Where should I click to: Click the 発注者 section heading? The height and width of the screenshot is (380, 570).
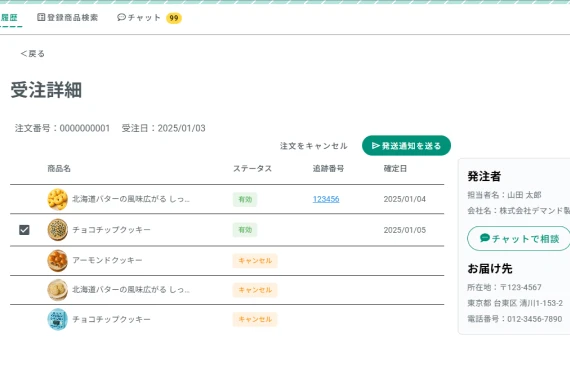coord(484,176)
